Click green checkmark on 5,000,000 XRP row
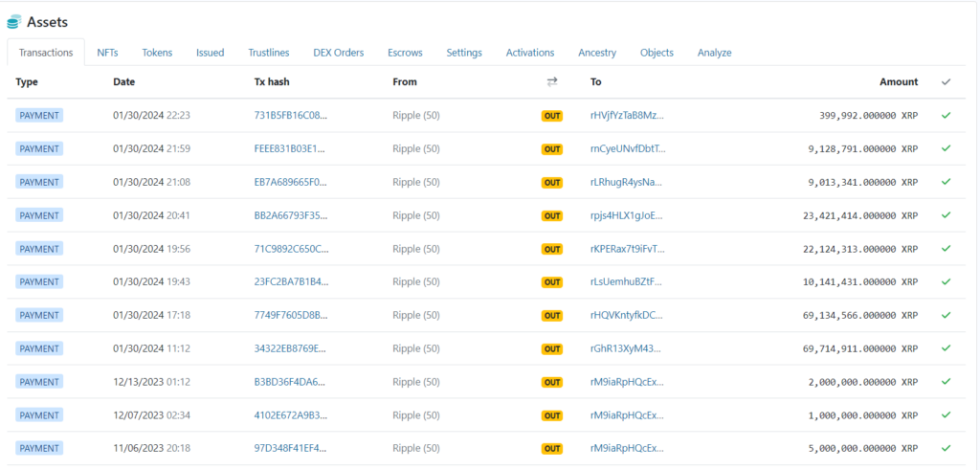 pos(946,448)
